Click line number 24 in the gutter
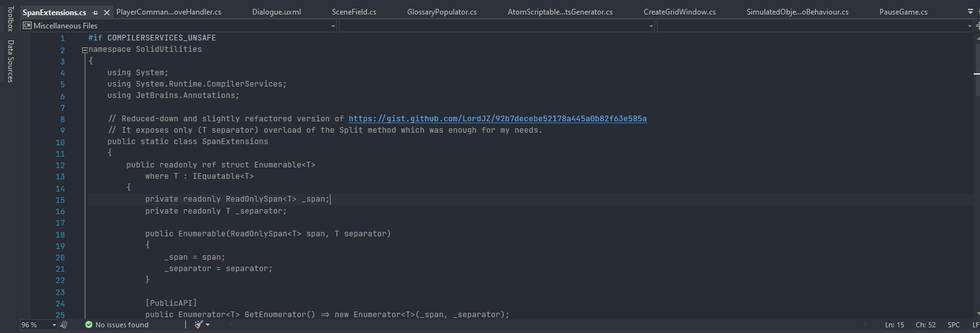 [60, 303]
